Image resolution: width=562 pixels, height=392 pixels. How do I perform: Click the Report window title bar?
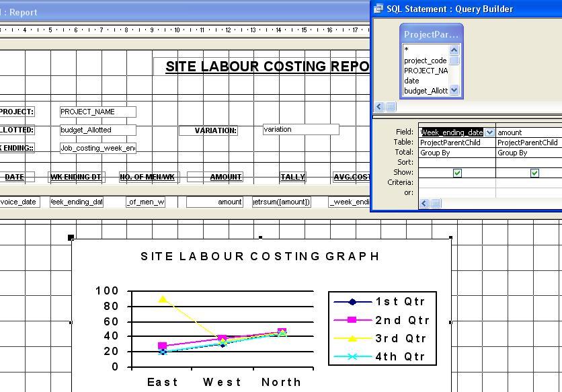tap(185, 12)
